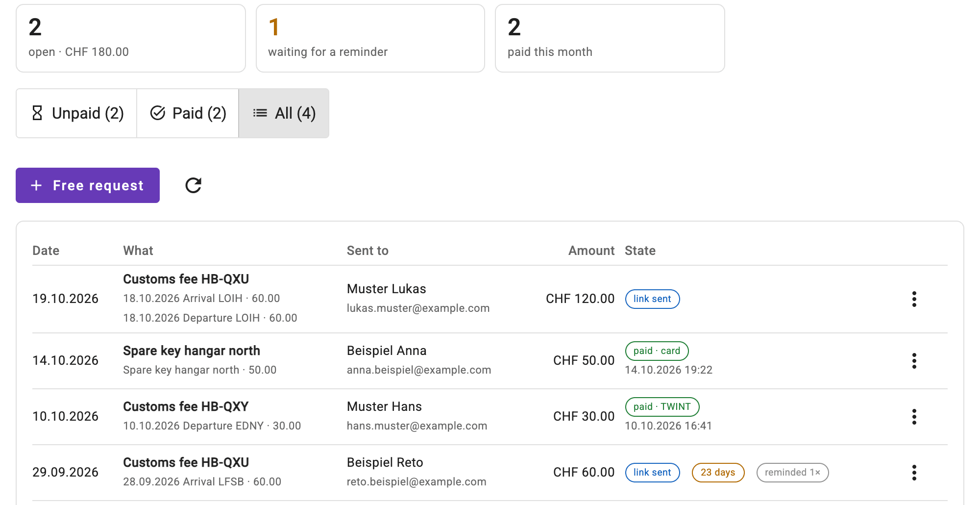This screenshot has width=980, height=505.
Task: Click the paid this month card
Action: (610, 38)
